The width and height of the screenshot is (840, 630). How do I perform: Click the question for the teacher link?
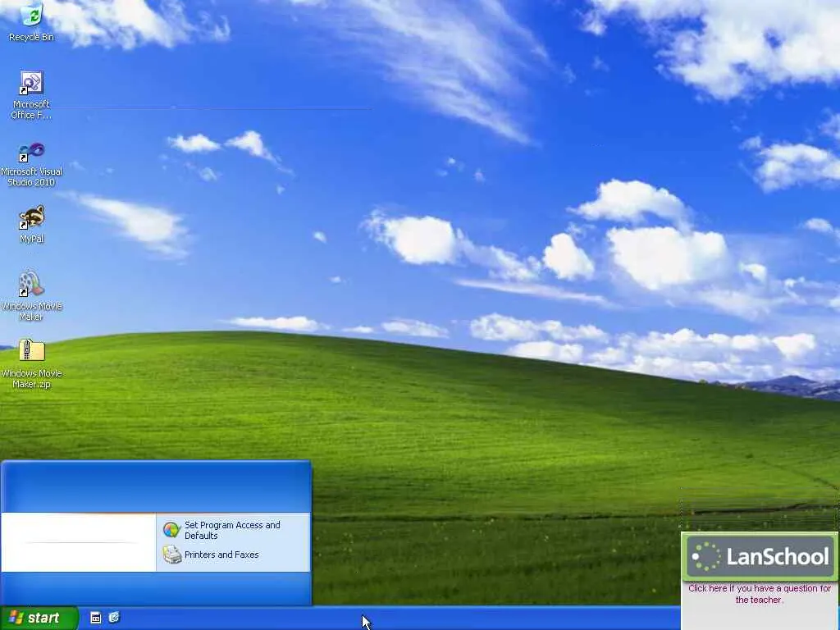(760, 594)
